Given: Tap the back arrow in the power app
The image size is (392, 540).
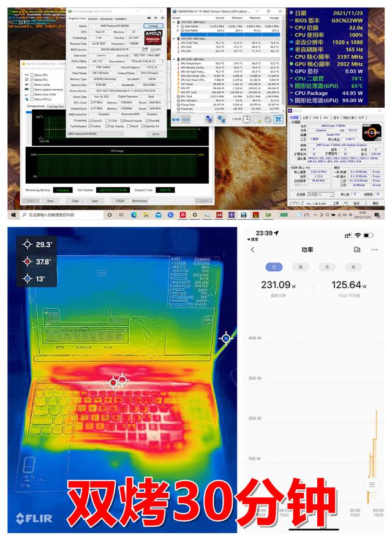Looking at the screenshot, I should (252, 250).
